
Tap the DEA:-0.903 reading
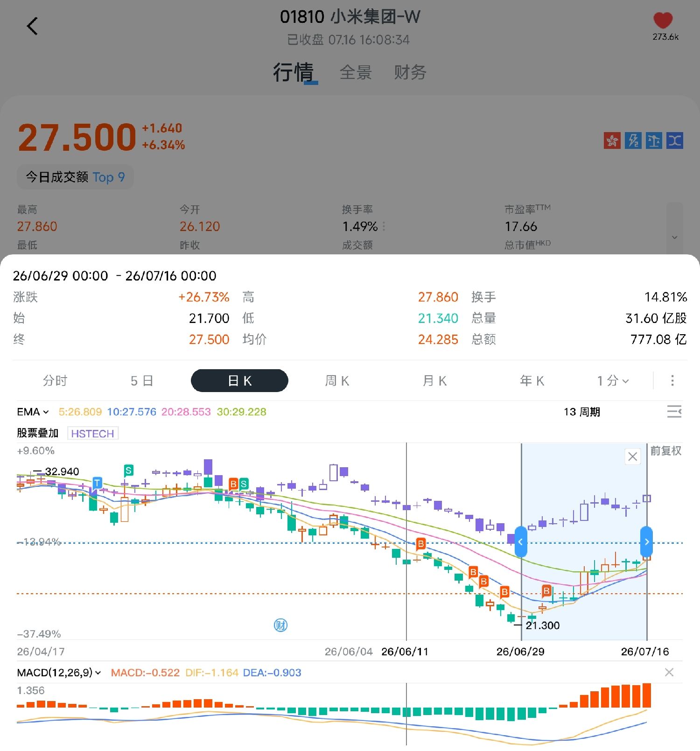pyautogui.click(x=272, y=673)
